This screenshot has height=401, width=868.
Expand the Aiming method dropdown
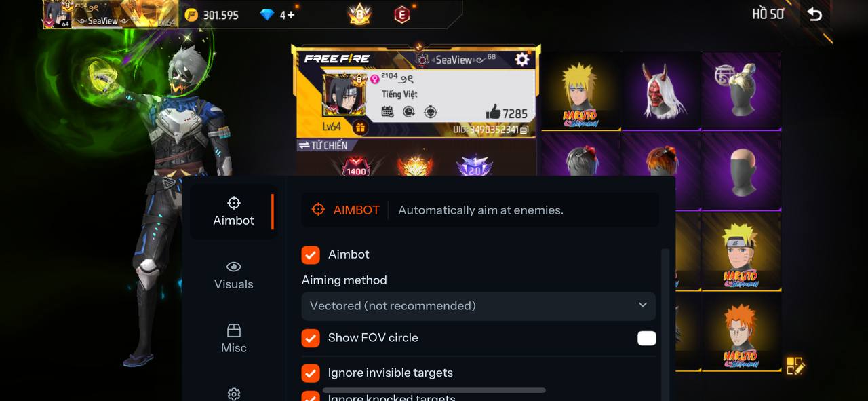pos(479,306)
